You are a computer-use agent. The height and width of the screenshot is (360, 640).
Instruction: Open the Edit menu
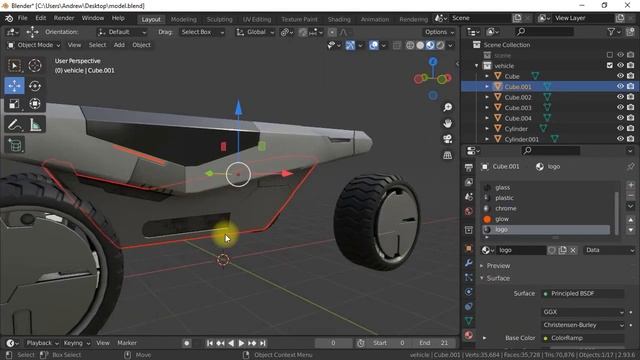pos(41,18)
